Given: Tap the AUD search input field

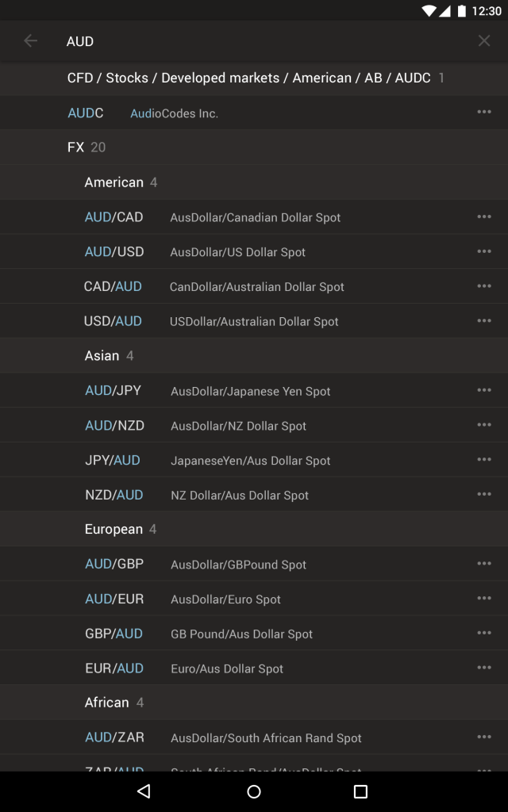Looking at the screenshot, I should point(238,40).
